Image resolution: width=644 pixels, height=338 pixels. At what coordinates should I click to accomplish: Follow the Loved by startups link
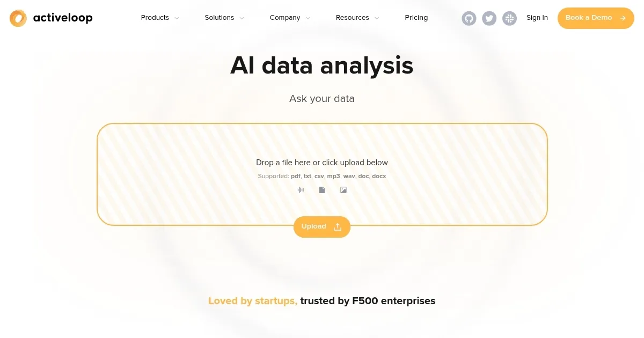coord(253,301)
